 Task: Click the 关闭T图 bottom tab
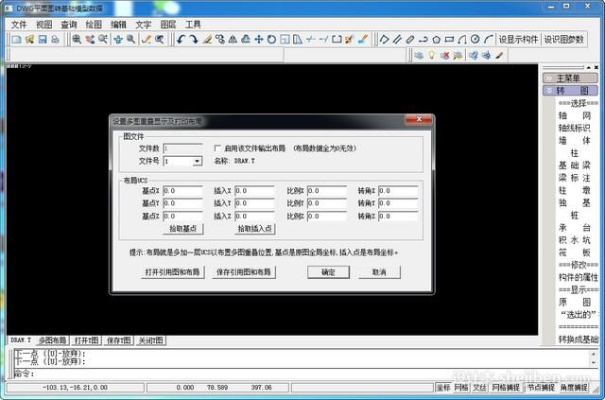(151, 340)
